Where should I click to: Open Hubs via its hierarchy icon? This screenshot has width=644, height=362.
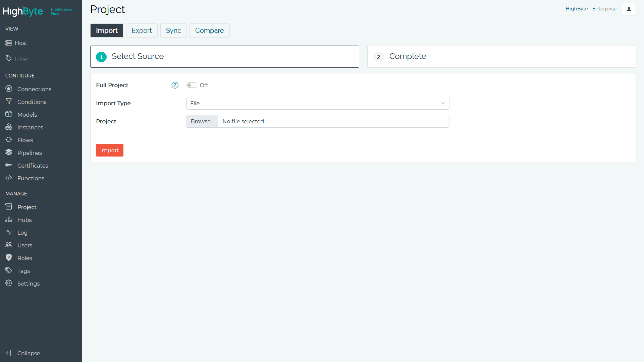coord(9,220)
